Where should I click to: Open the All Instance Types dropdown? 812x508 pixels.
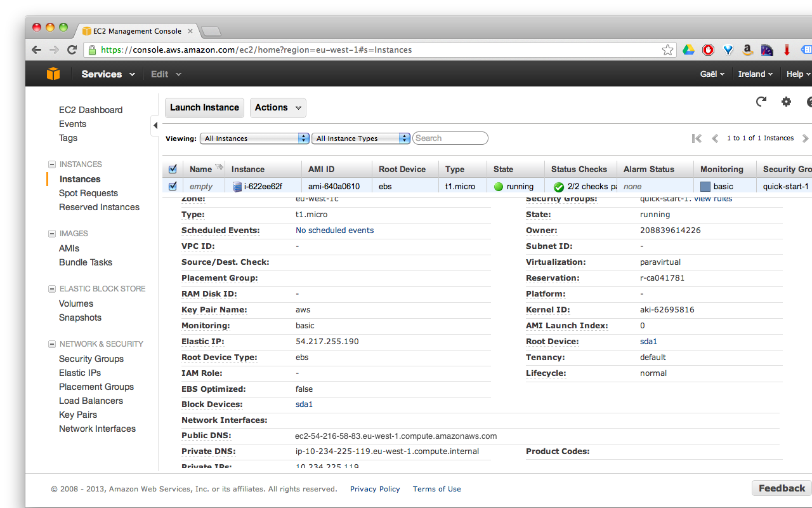click(x=360, y=138)
